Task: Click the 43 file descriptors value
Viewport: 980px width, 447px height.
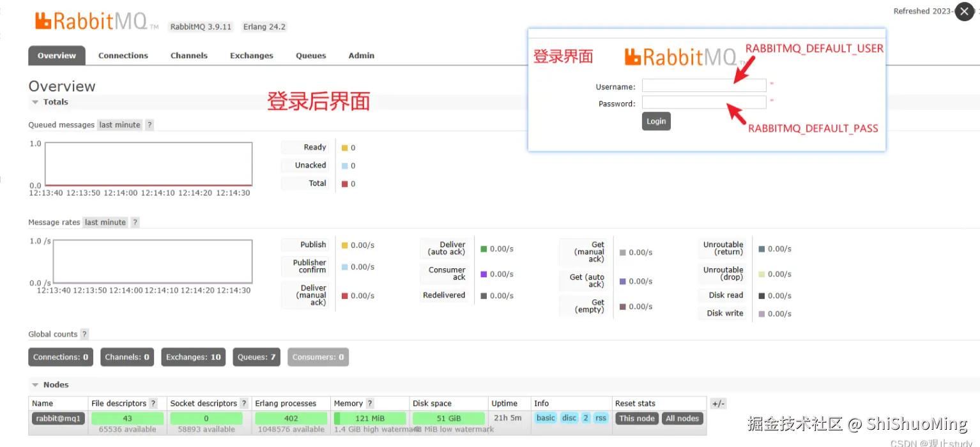Action: click(x=127, y=418)
